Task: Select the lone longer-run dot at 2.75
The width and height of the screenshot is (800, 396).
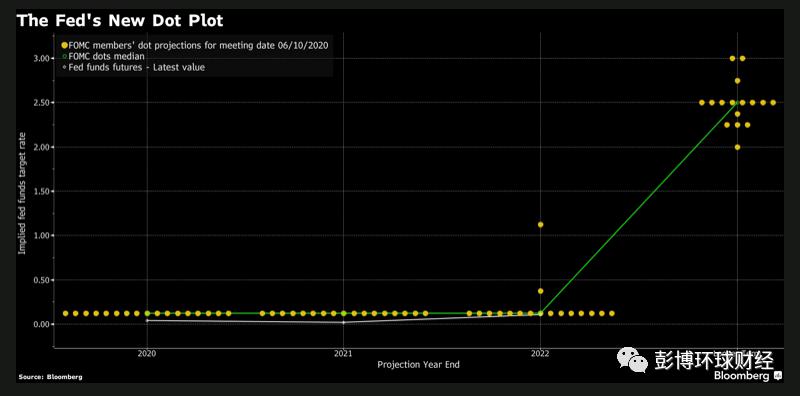Action: point(737,81)
